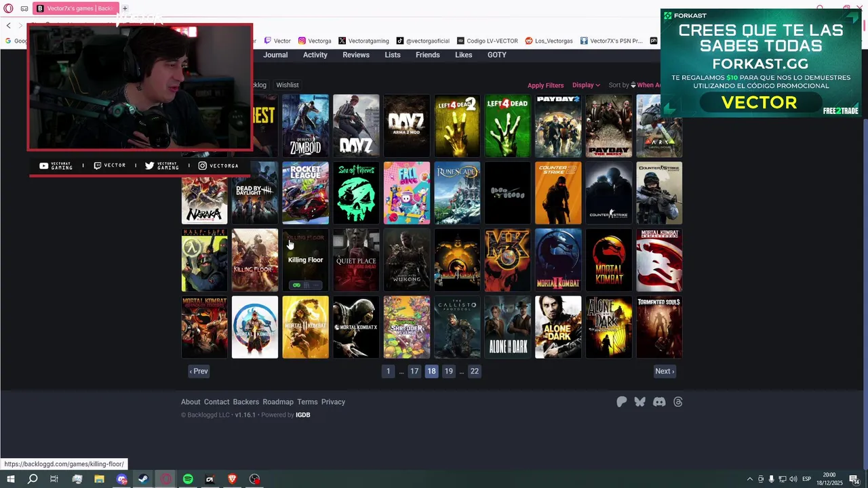The image size is (868, 488).
Task: Open Spotify from the taskbar
Action: pos(188,479)
